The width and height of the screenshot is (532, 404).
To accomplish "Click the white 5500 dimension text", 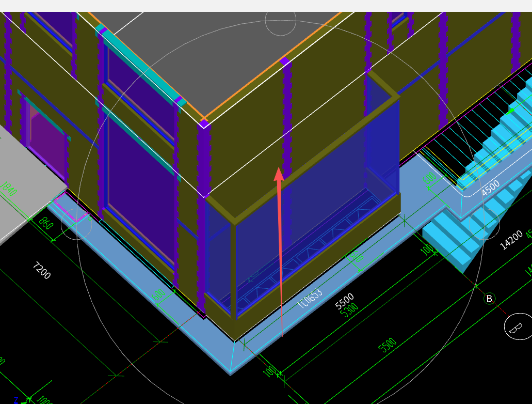I will pos(344,301).
